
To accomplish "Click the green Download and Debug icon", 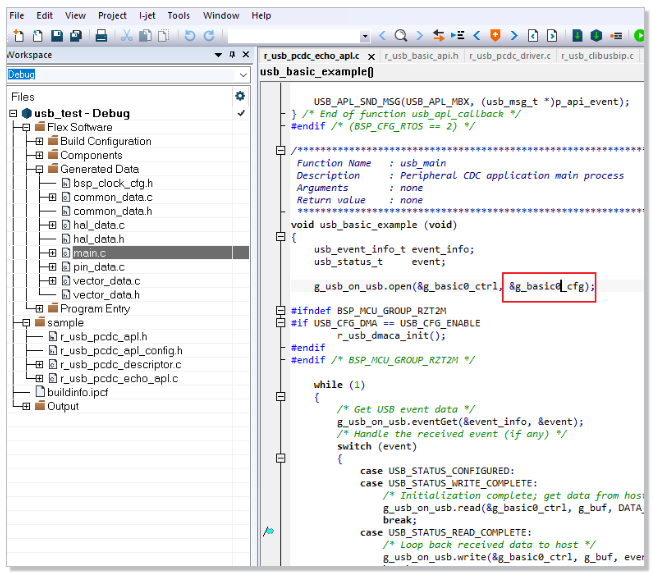I will point(639,36).
